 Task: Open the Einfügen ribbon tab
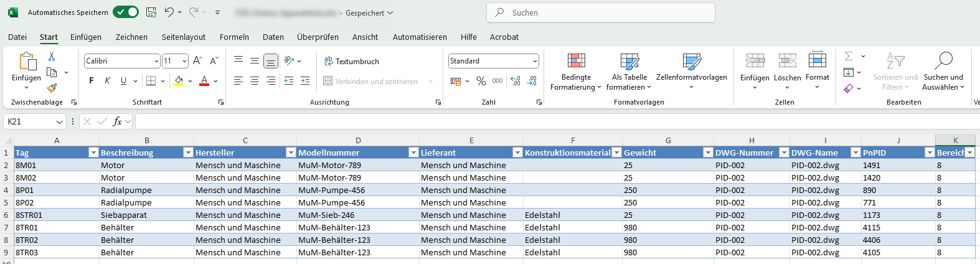tap(86, 37)
